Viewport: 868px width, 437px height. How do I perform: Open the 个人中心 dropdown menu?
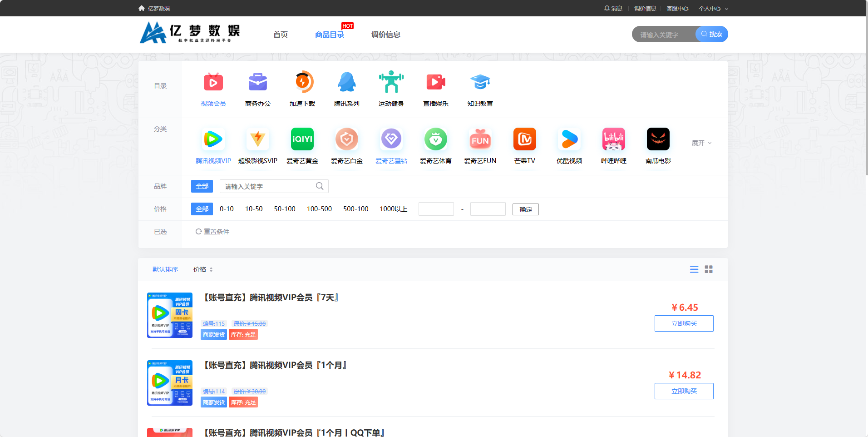713,8
